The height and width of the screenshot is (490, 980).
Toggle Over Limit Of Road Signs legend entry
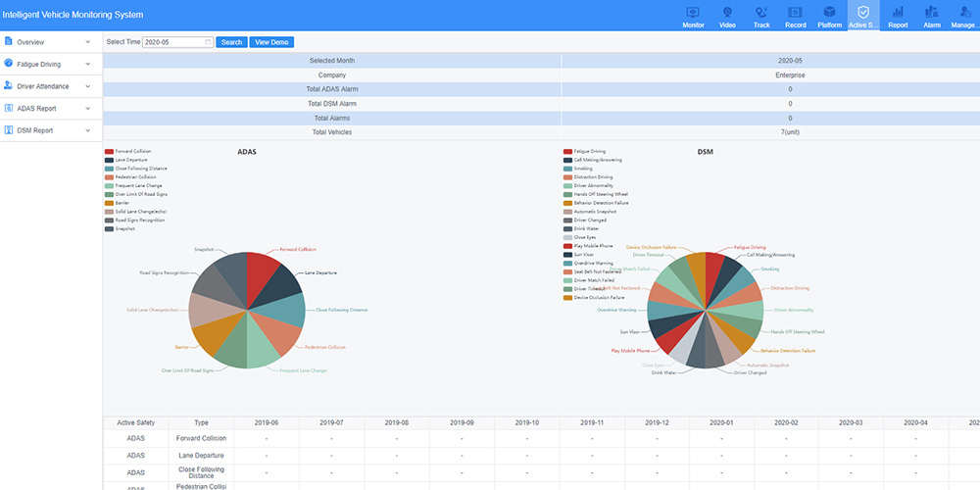(134, 194)
